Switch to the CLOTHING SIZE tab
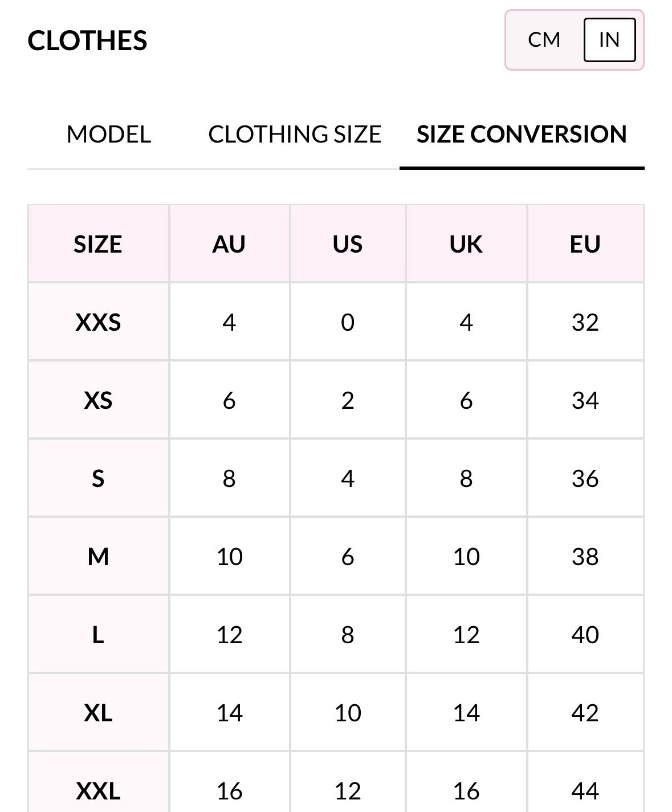The width and height of the screenshot is (672, 812). point(295,135)
